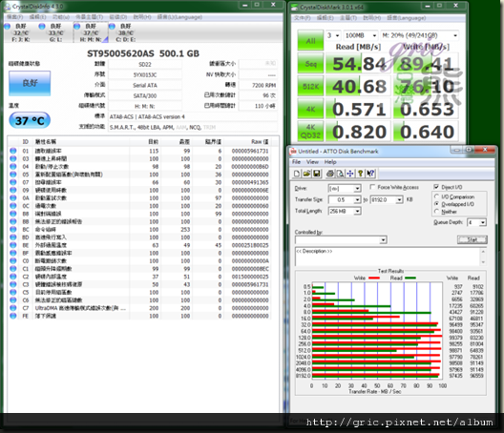Click status orb for attribute 01 row

[13, 151]
